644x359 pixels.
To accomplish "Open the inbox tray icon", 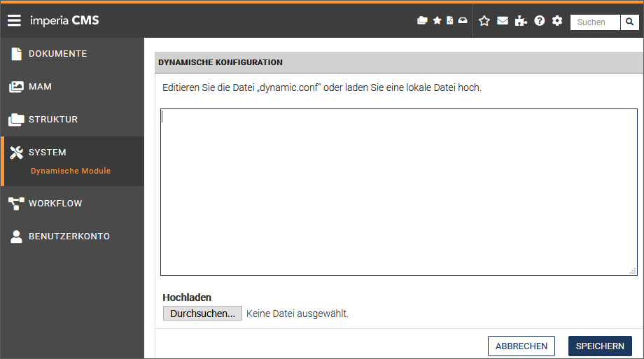I will (463, 20).
